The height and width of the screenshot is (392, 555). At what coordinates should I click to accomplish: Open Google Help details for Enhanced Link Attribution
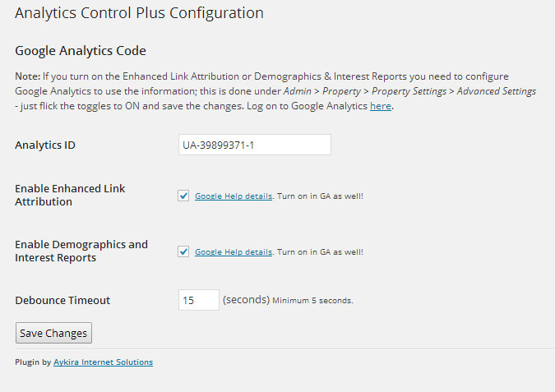click(234, 196)
